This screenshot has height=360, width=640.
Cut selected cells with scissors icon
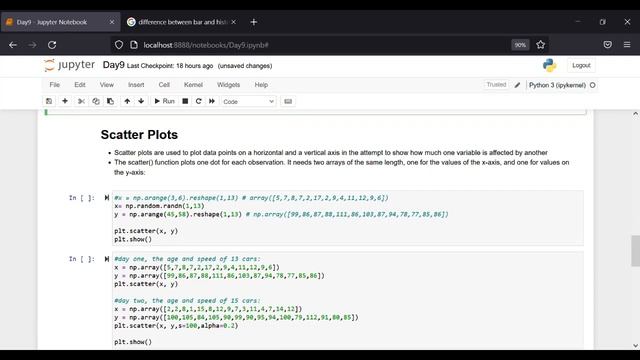tap(81, 101)
